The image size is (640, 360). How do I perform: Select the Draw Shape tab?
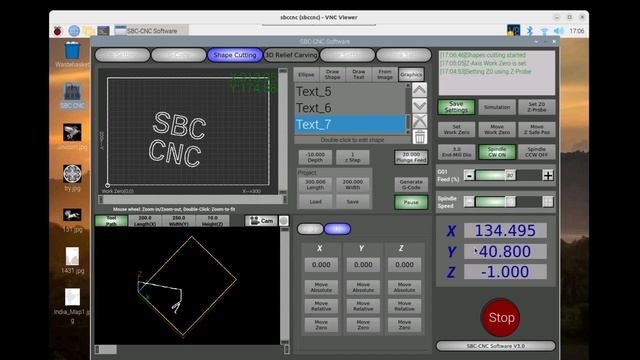[x=332, y=74]
